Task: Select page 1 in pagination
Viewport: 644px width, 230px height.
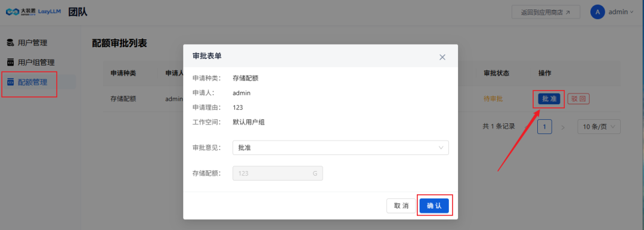Action: pyautogui.click(x=544, y=127)
